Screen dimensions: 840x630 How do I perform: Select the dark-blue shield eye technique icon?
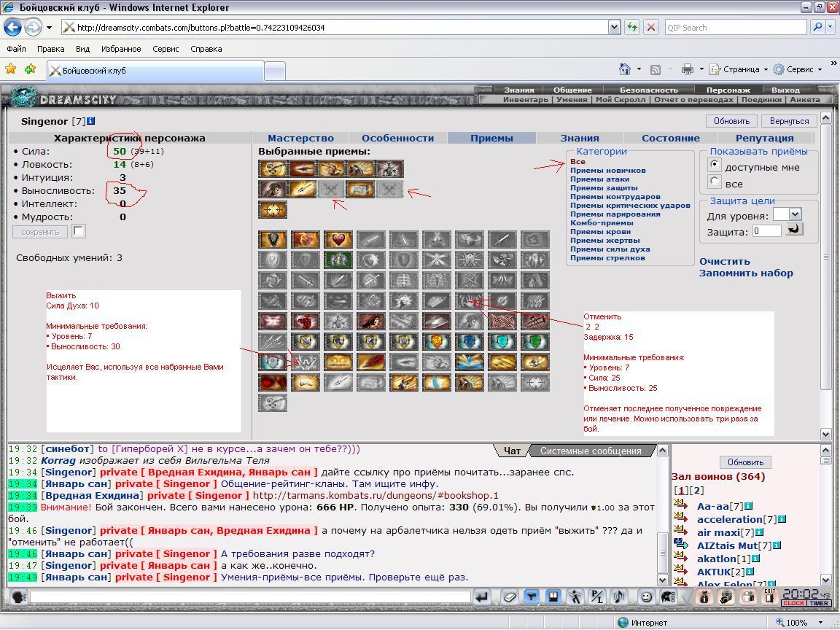pos(470,341)
